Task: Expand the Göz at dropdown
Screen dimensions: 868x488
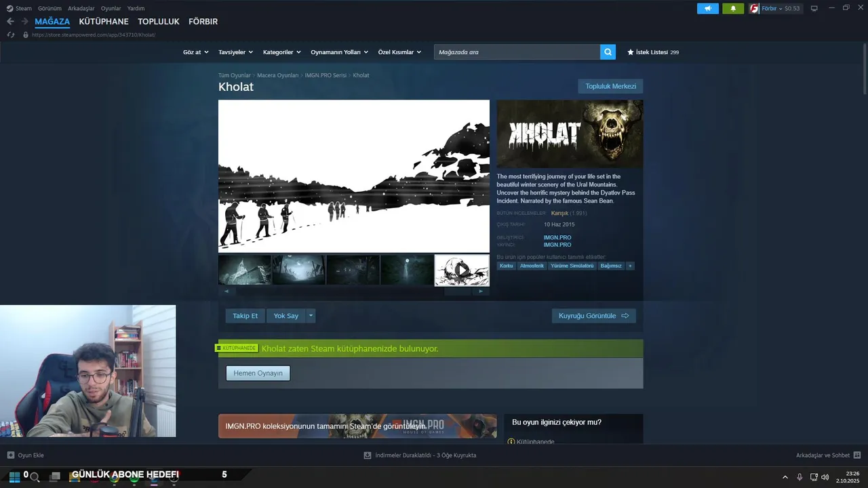Action: coord(195,52)
